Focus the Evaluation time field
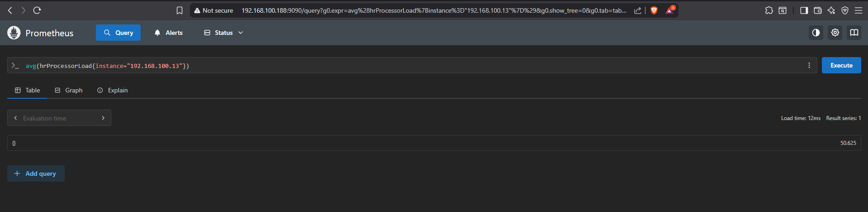This screenshot has width=868, height=212. tap(59, 118)
